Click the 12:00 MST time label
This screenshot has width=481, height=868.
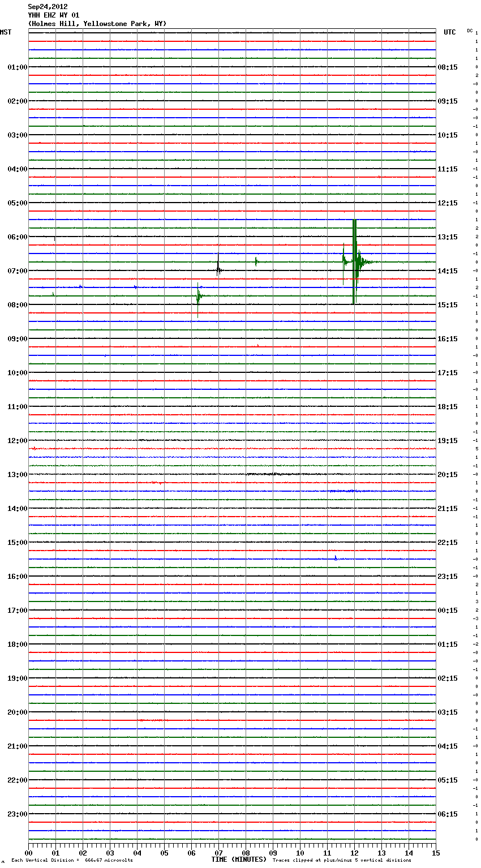18,441
